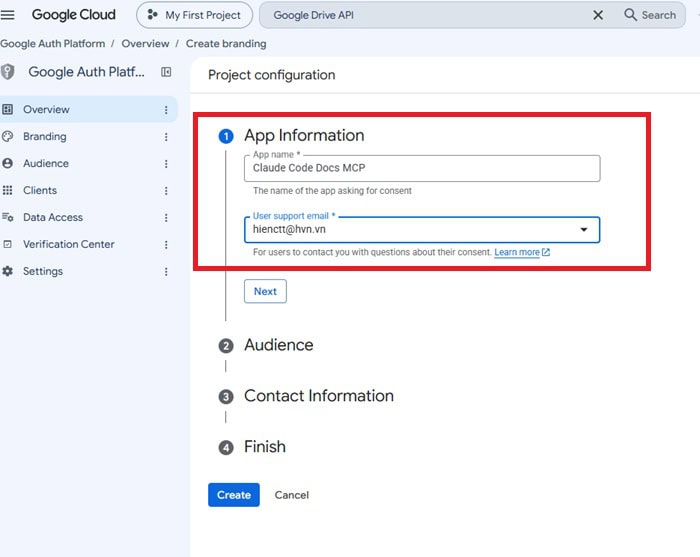Click the Data Access list icon

pos(8,217)
